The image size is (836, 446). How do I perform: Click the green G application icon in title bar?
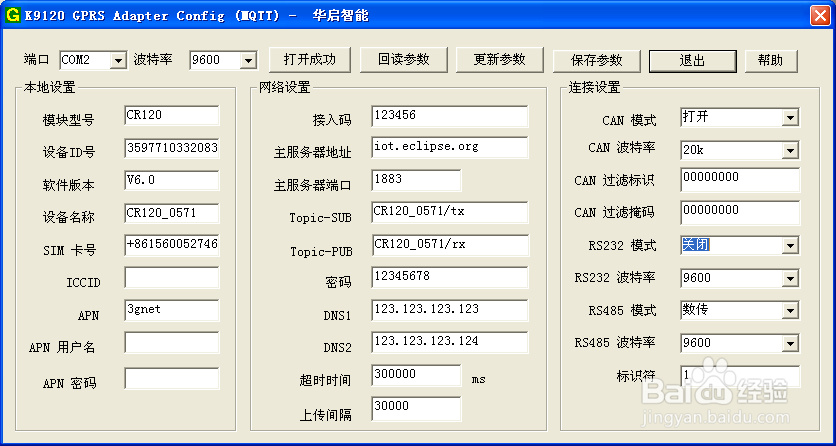click(x=12, y=15)
